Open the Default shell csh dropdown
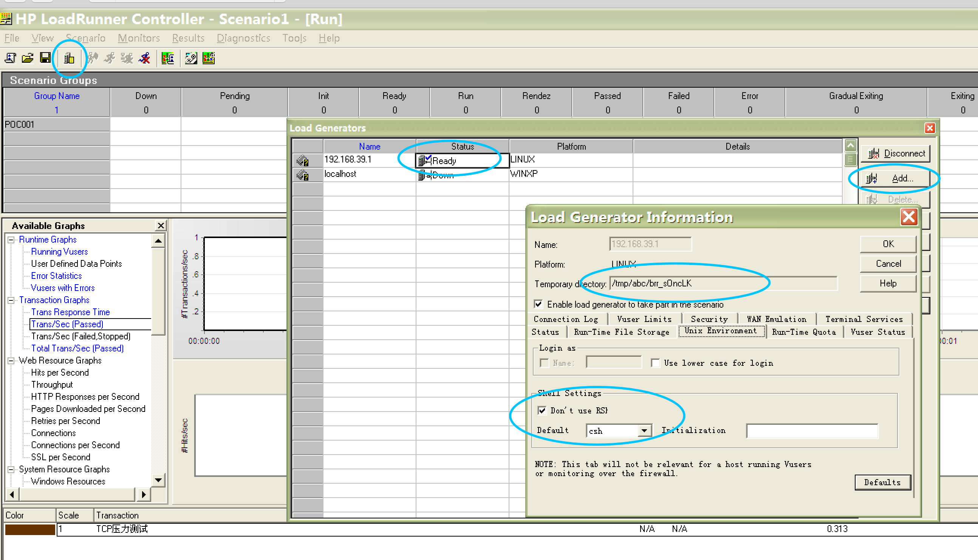Screen dimensions: 978x560 pos(644,430)
